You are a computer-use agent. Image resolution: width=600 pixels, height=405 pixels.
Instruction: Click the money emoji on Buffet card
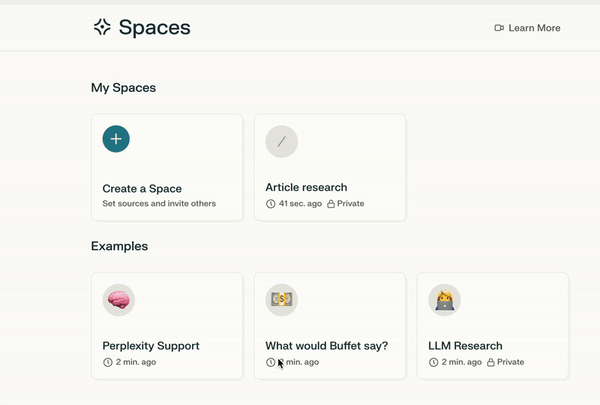282,300
